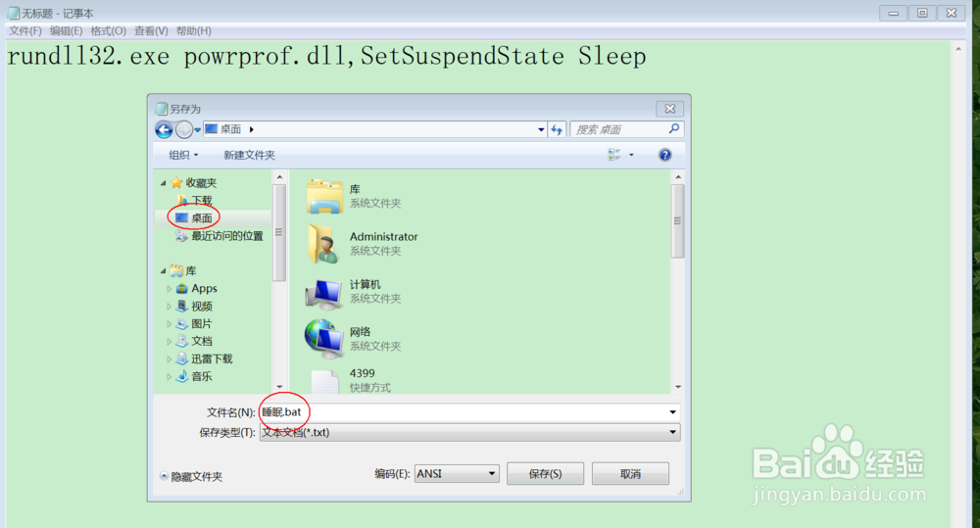Click the help question mark icon
Screen dimensions: 980x528
665,155
